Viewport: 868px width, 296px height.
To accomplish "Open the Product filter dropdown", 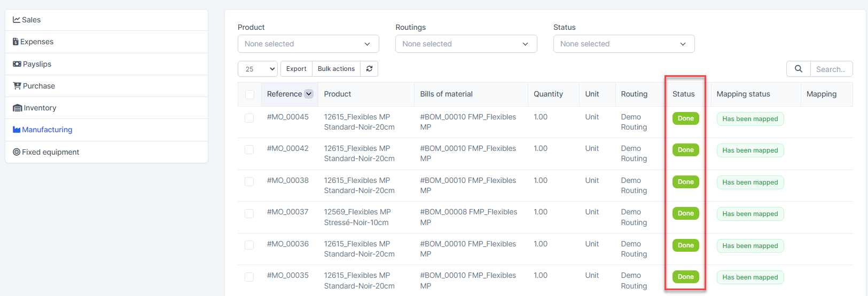I will point(308,44).
